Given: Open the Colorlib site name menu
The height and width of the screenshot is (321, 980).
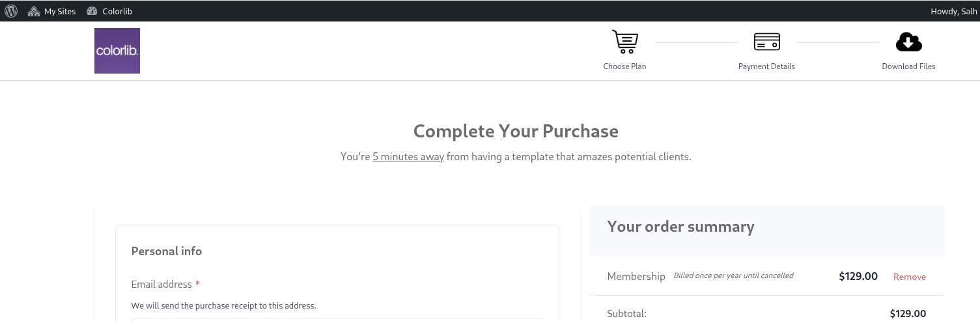Looking at the screenshot, I should click(x=117, y=11).
